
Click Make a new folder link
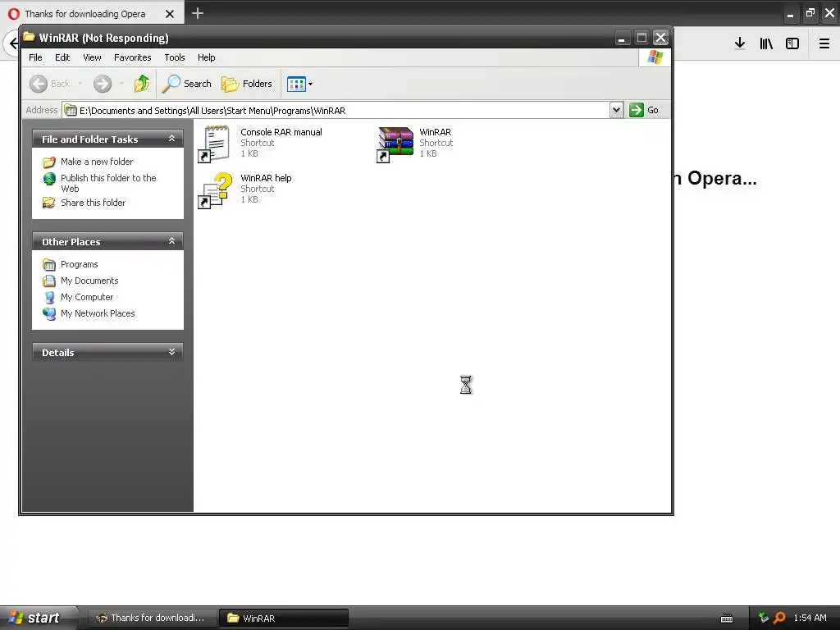click(97, 162)
